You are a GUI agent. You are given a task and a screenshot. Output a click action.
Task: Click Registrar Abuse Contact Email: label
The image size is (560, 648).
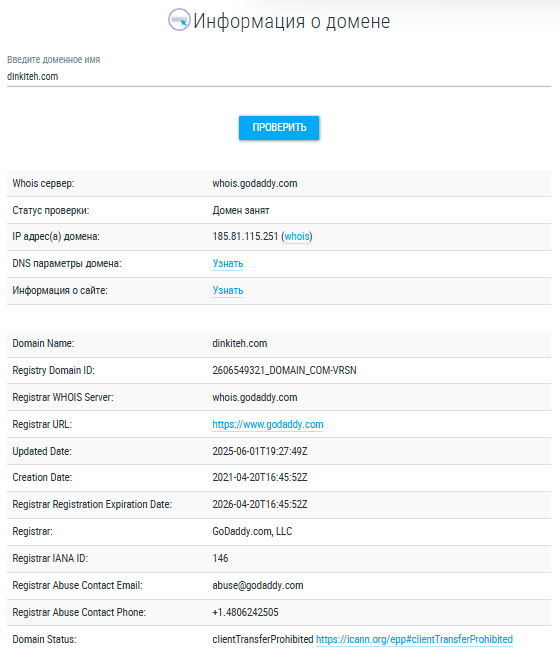click(78, 586)
